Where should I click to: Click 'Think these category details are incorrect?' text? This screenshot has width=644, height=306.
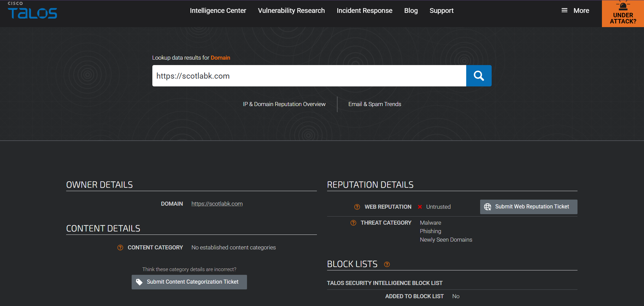[189, 269]
